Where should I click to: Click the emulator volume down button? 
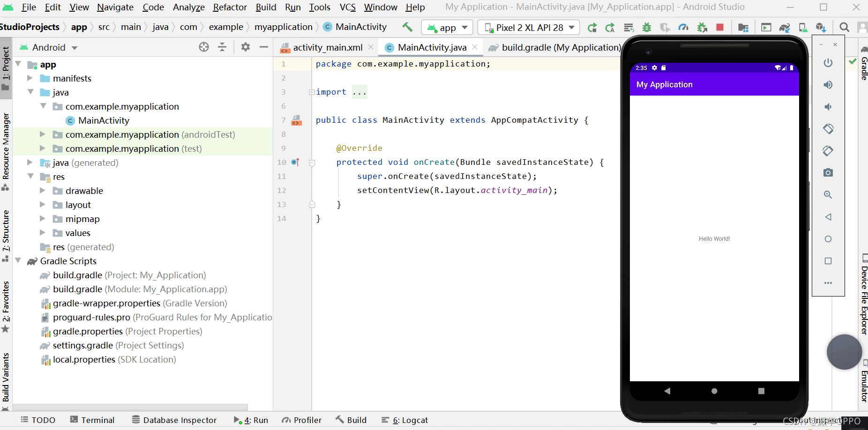coord(828,107)
